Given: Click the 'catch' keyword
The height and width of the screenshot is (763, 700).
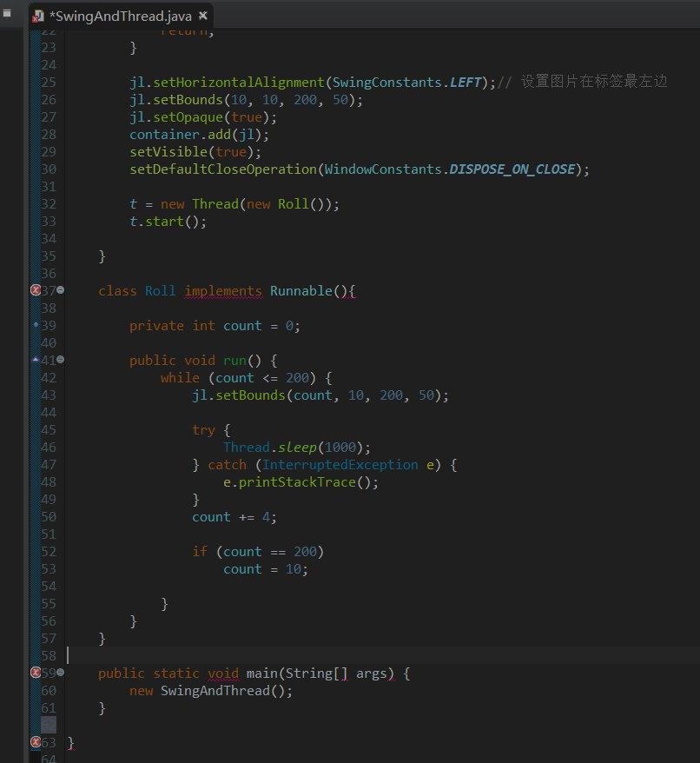Looking at the screenshot, I should coord(227,465).
